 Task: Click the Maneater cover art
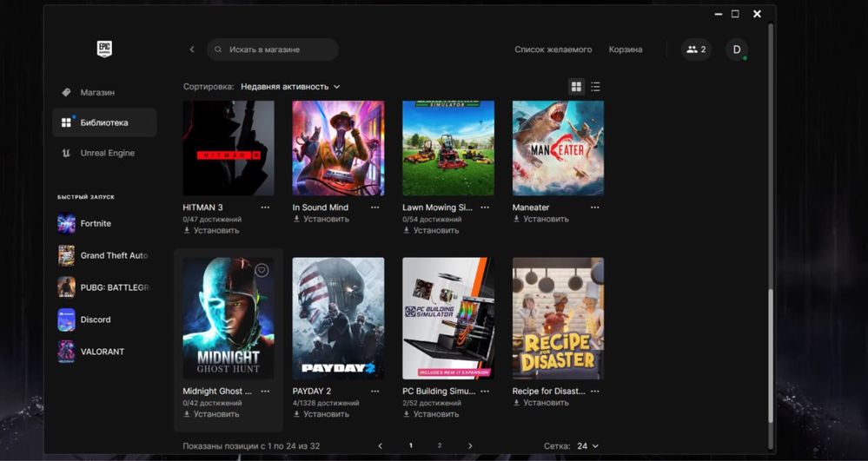click(558, 148)
